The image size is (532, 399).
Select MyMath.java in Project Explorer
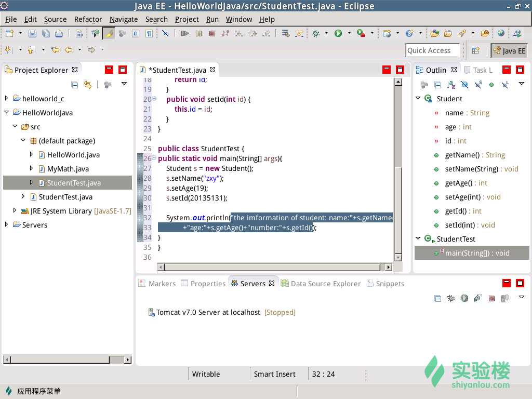pyautogui.click(x=68, y=169)
